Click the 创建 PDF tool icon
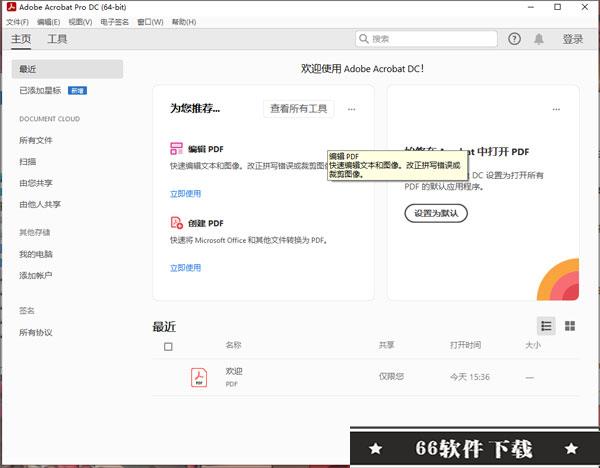 [176, 222]
